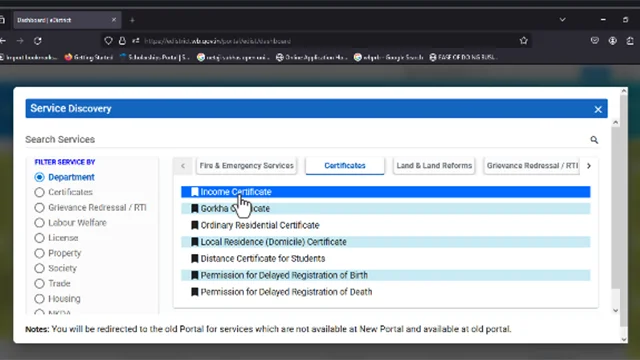Viewport: 640px width, 360px height.
Task: Click the search magnifier icon
Action: (x=594, y=140)
